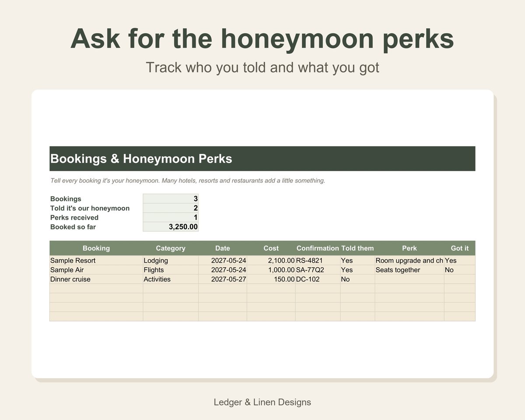
Task: Select the 'Dinner cruise' booking cell
Action: point(96,279)
